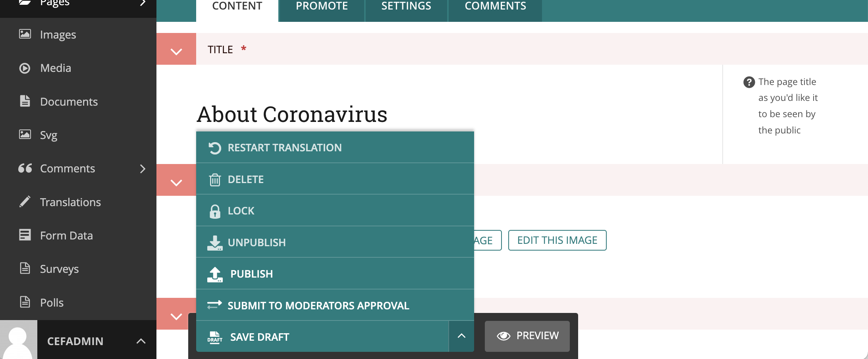This screenshot has height=359, width=868.
Task: Open Form Data in the sidebar
Action: coord(78,235)
